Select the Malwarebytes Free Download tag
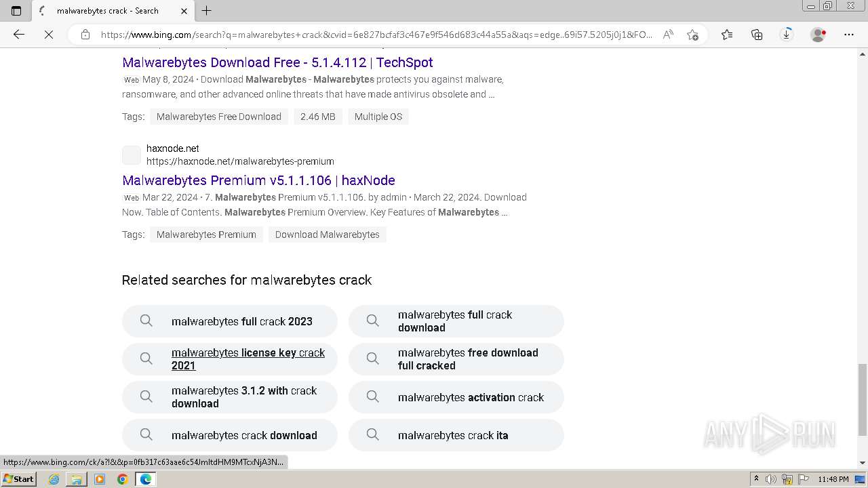Viewport: 868px width, 488px height. pyautogui.click(x=219, y=117)
